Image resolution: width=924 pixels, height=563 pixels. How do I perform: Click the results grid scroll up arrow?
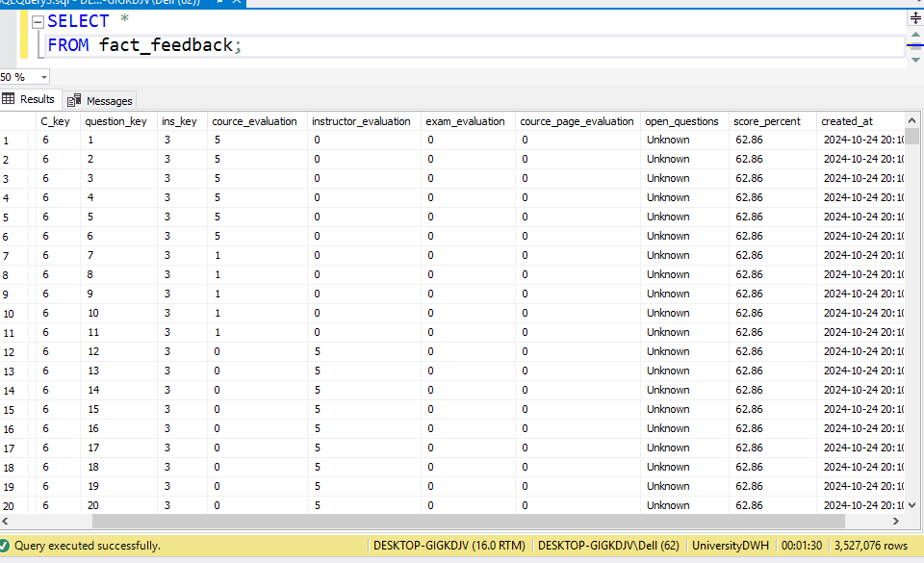[x=911, y=120]
